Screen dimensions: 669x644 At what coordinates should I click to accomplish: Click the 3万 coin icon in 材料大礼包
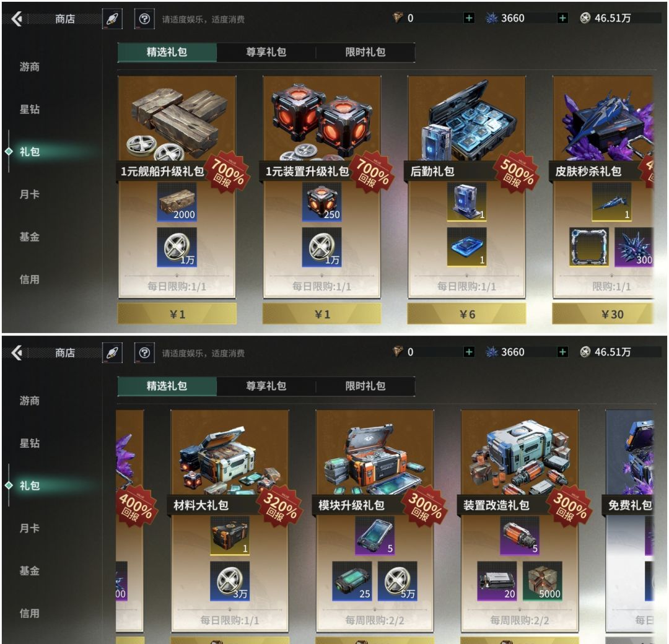pos(230,581)
